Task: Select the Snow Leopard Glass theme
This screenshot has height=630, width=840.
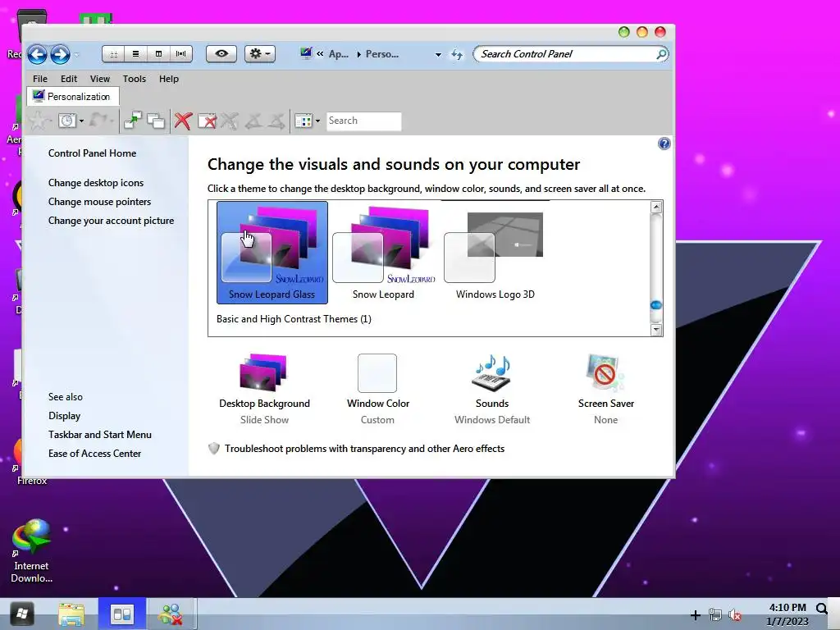Action: tap(272, 253)
